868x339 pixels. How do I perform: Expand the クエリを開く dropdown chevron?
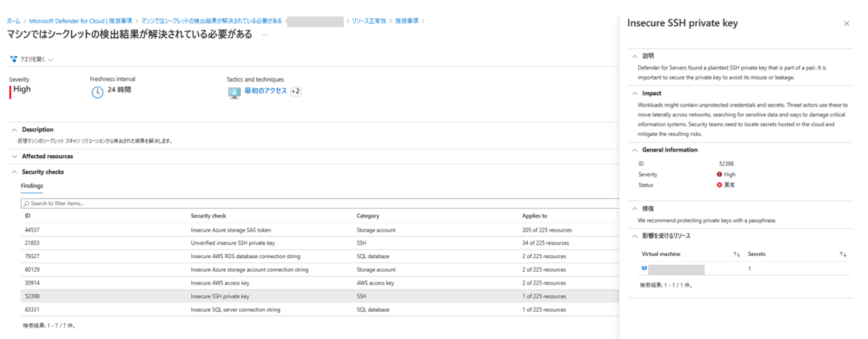51,60
